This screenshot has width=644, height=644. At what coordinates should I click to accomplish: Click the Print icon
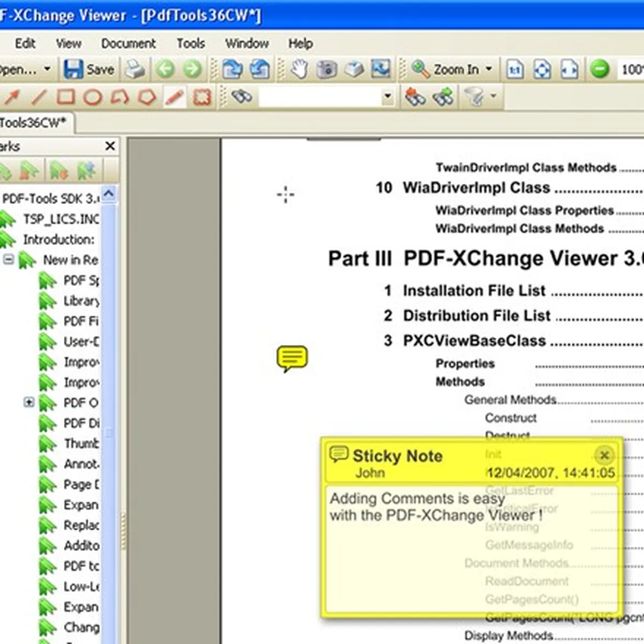point(135,69)
